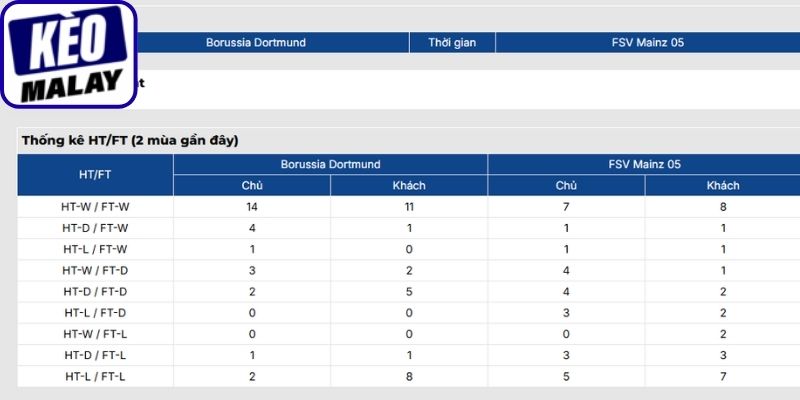Select Borussia Dortmund in top header bar

256,42
